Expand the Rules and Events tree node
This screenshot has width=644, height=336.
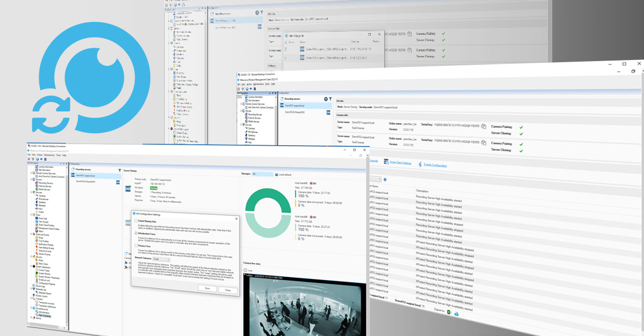click(30, 234)
